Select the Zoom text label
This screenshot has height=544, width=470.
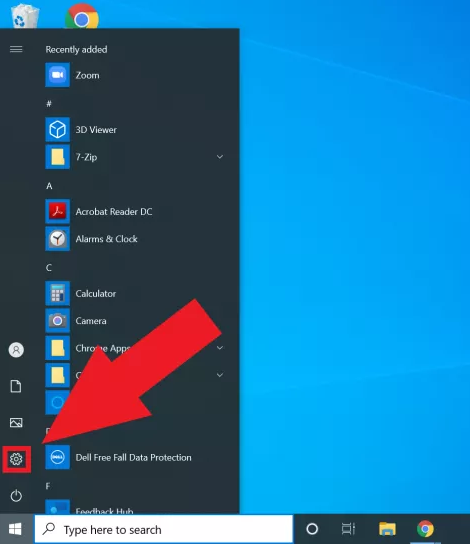87,75
